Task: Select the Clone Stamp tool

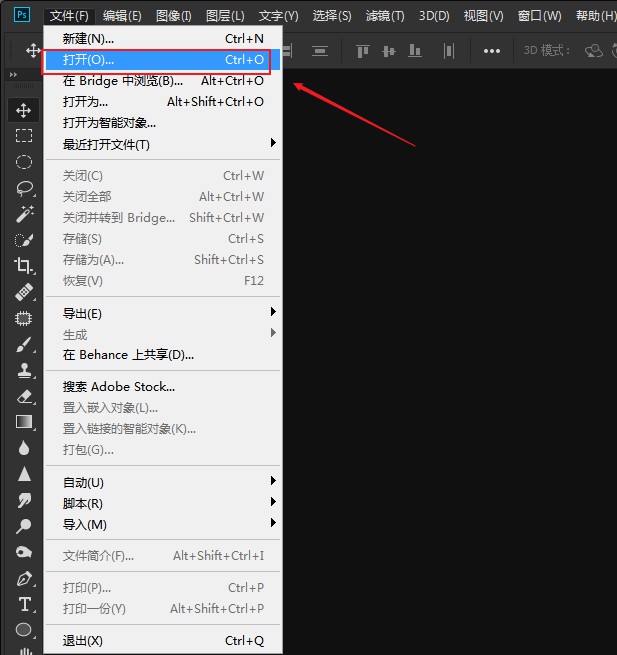Action: (24, 370)
